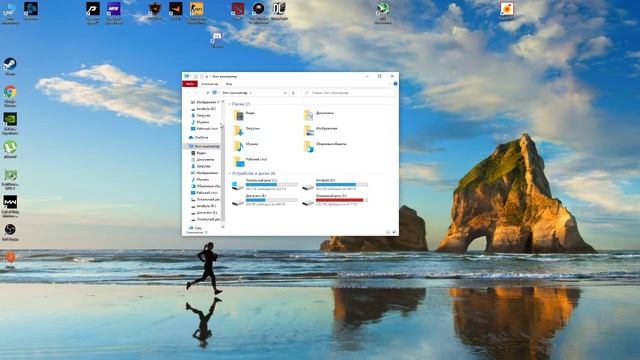The height and width of the screenshot is (360, 640).
Task: Click the Локальный диск (C:) usage bar
Action: 271,184
